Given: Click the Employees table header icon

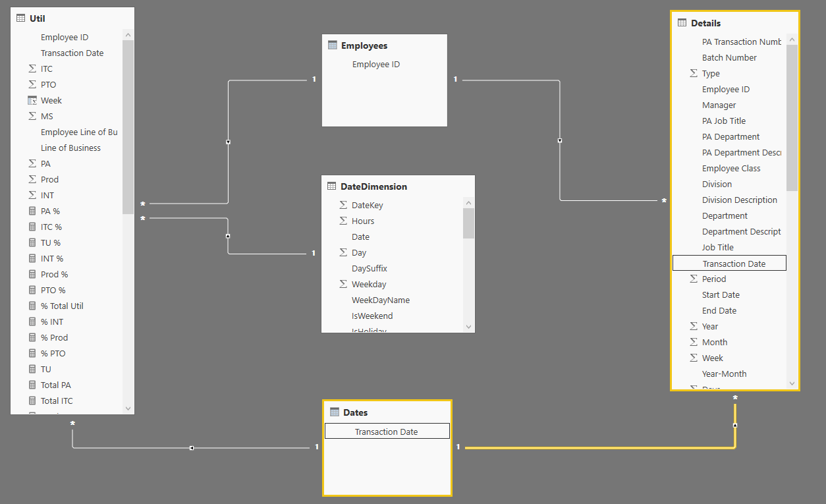Looking at the screenshot, I should [x=332, y=45].
